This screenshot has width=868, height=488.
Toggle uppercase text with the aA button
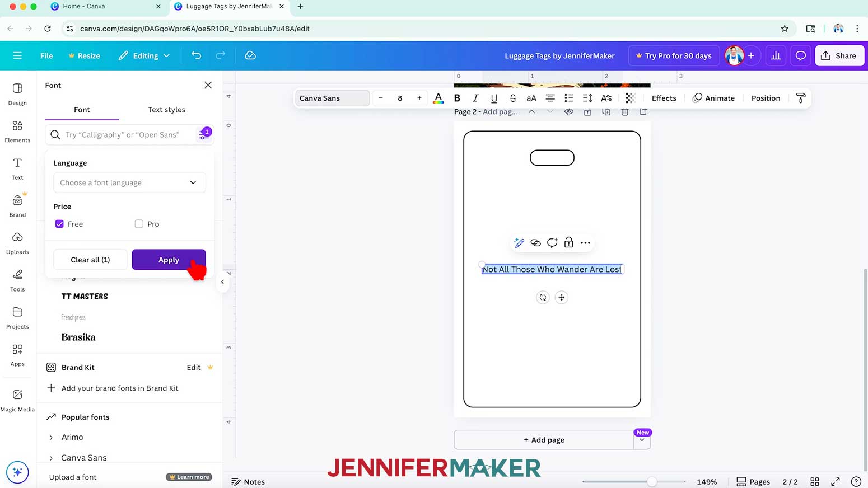click(x=531, y=98)
